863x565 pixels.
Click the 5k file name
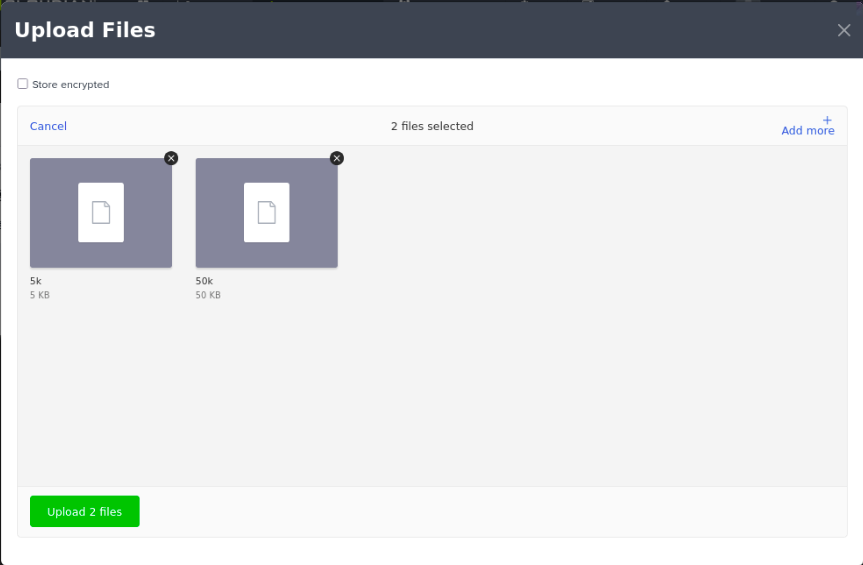(x=36, y=281)
